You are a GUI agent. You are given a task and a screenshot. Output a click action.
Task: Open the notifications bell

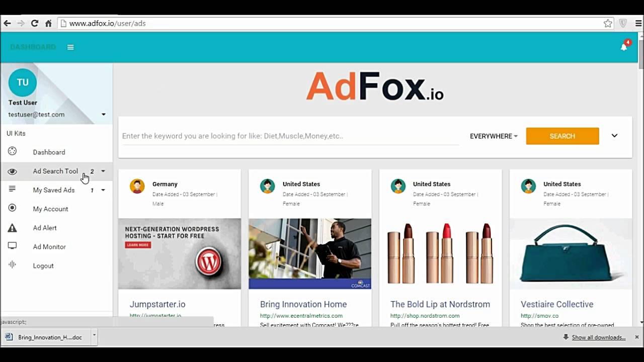pyautogui.click(x=624, y=47)
